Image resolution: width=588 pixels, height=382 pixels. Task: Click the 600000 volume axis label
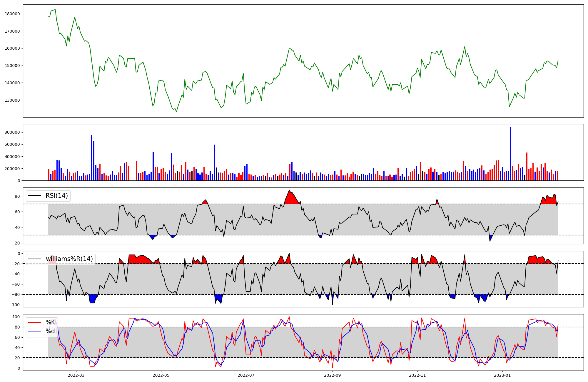pos(12,144)
